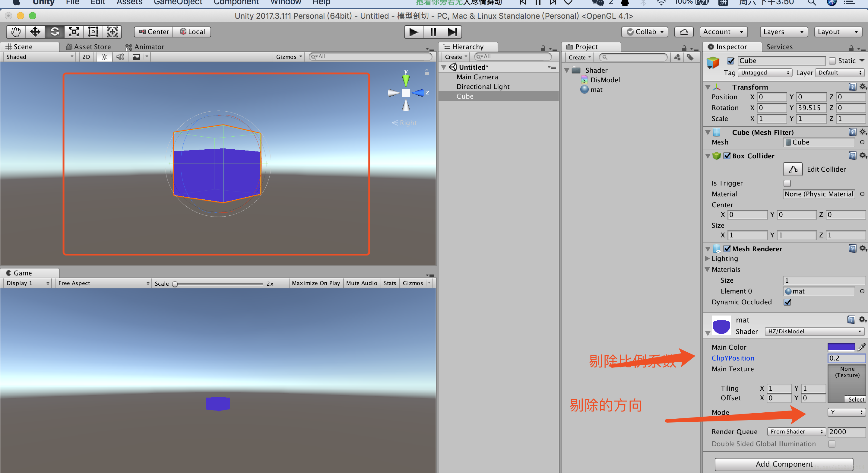Select the Move tool
Screen dimensions: 868x473
coord(35,32)
